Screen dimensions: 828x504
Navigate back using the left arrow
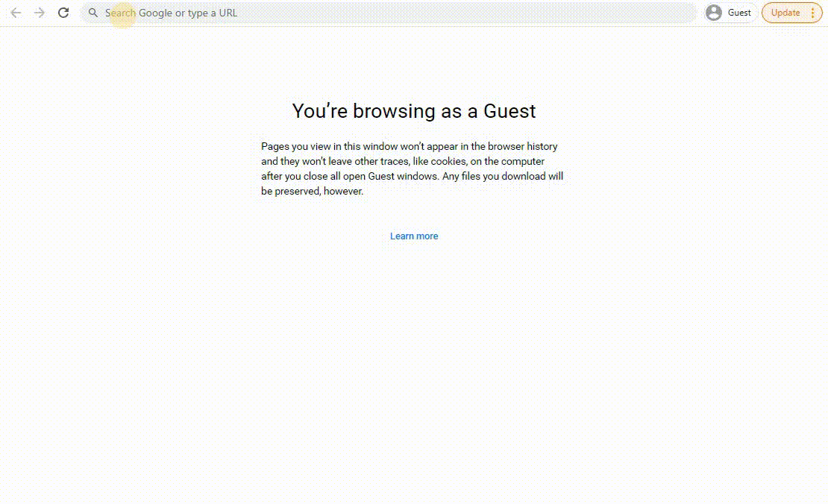(16, 13)
